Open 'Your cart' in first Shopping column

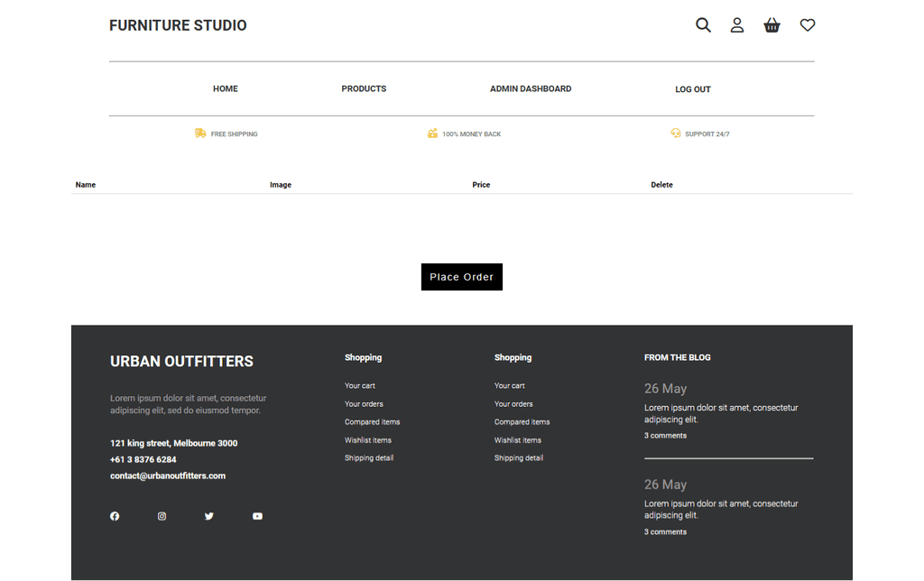coord(360,386)
